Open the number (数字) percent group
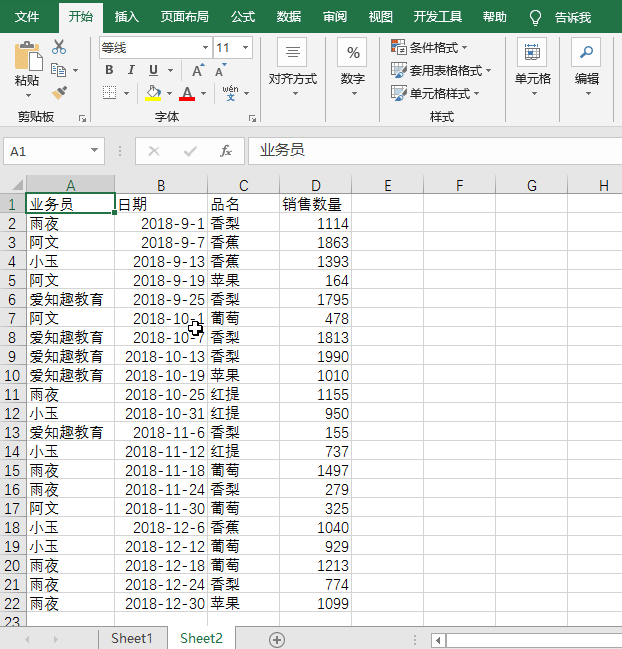 click(353, 68)
